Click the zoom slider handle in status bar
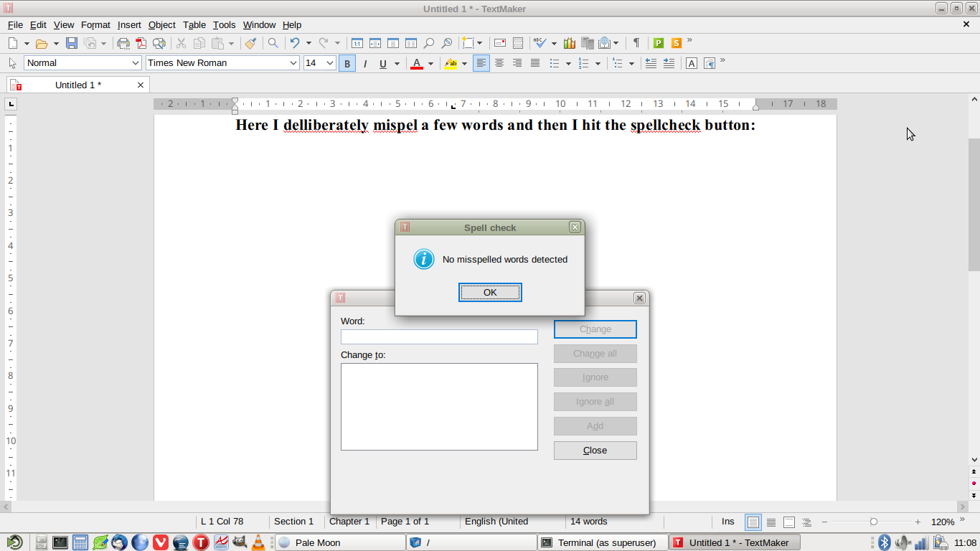Screen dimensions: 980x551 coord(873,522)
